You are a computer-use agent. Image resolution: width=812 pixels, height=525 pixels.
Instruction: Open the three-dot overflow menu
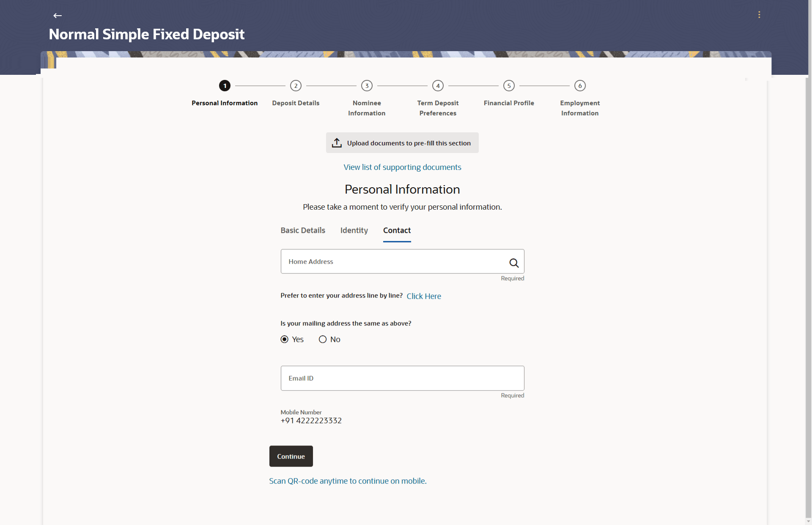(x=759, y=15)
